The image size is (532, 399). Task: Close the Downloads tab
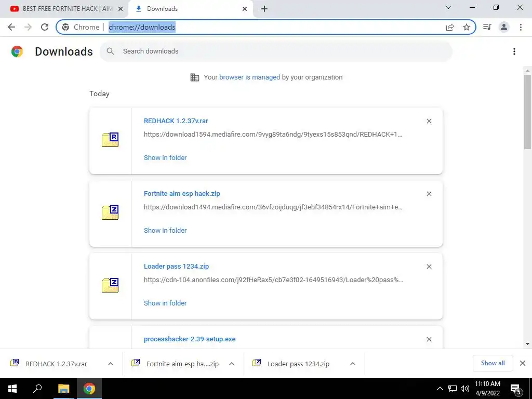245,9
